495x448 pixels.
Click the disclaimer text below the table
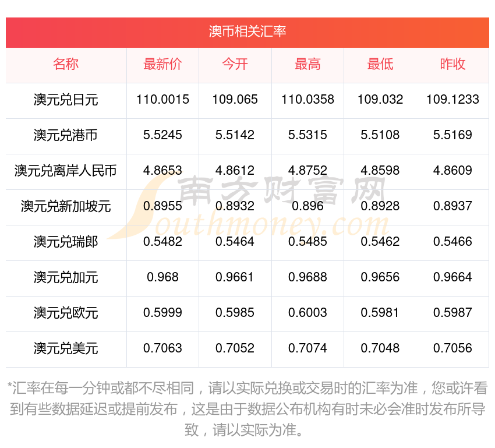248,403
